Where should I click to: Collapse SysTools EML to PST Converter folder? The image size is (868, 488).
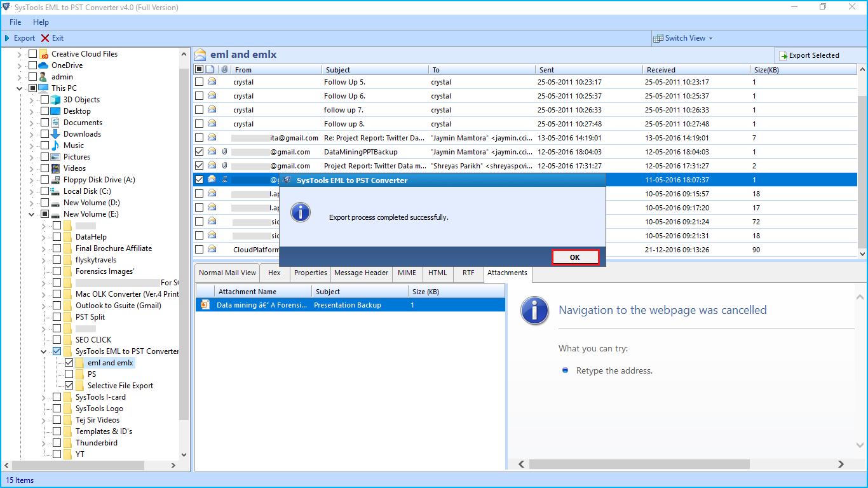pyautogui.click(x=43, y=351)
